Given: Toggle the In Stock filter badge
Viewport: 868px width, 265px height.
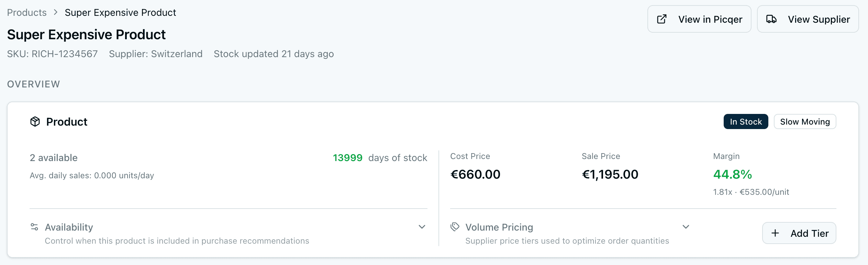Looking at the screenshot, I should [745, 121].
